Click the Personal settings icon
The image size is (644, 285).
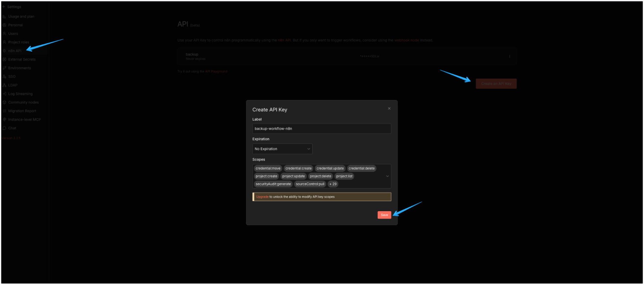pos(5,25)
